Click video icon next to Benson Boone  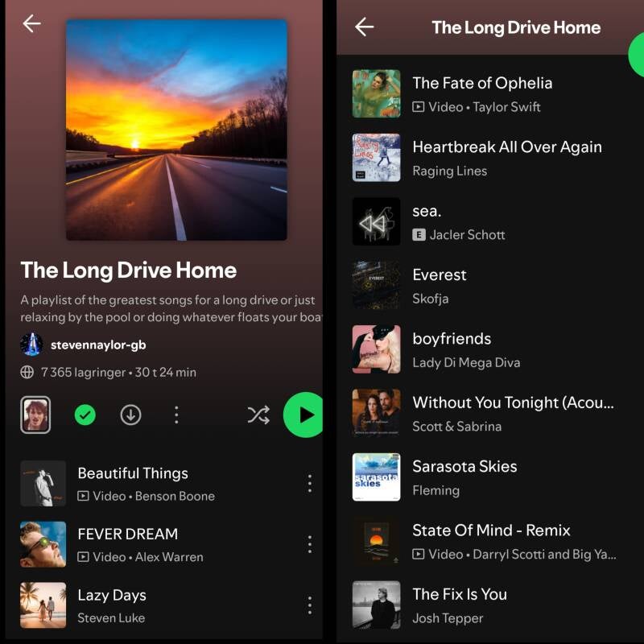(83, 496)
